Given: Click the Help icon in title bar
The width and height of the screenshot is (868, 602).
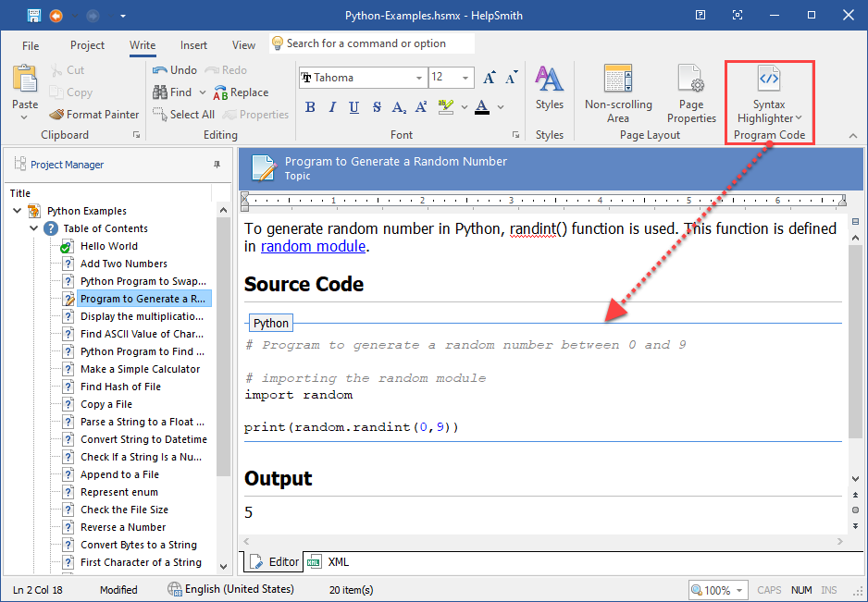Looking at the screenshot, I should 701,16.
